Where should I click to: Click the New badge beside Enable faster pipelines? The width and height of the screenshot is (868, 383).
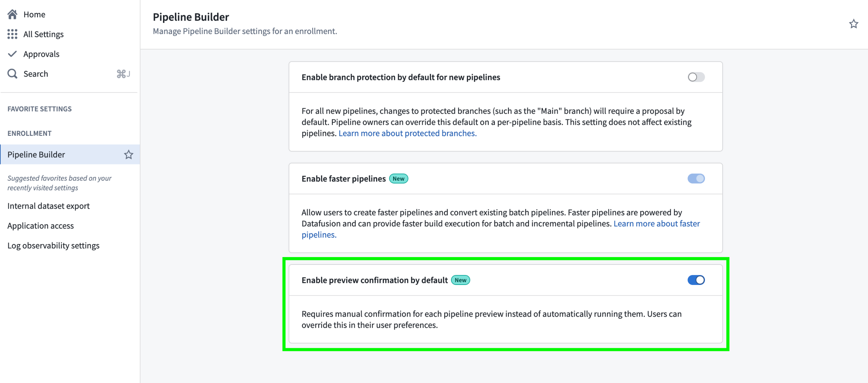pyautogui.click(x=398, y=178)
